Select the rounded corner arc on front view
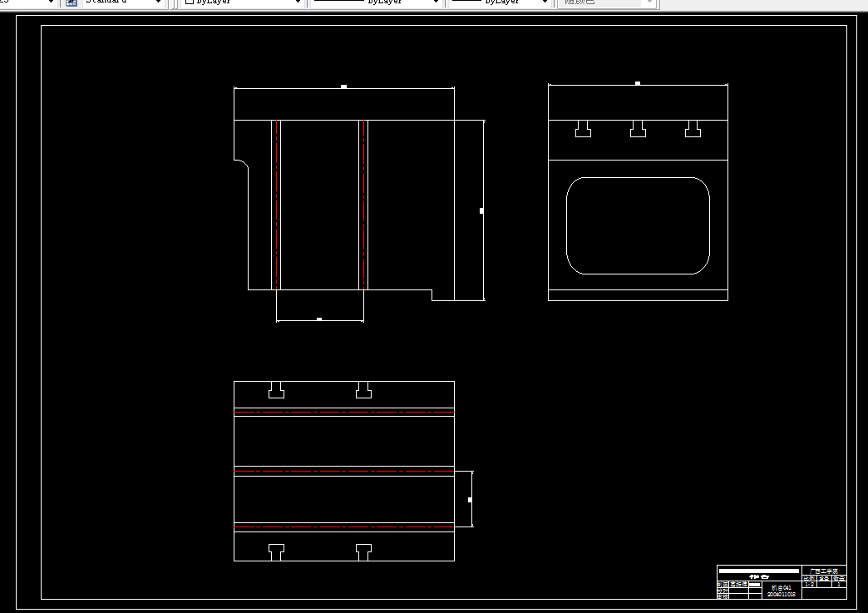This screenshot has width=868, height=613. click(243, 163)
